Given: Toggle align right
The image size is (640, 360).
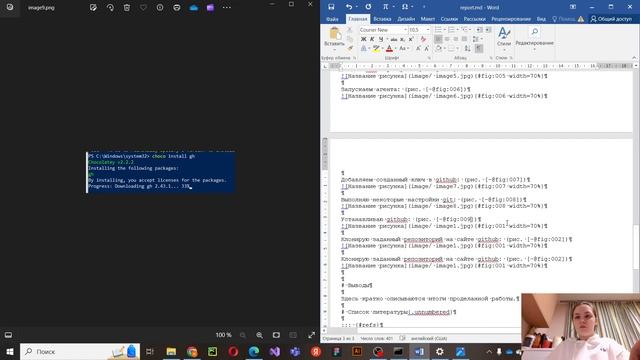Looking at the screenshot, I should coord(456,39).
